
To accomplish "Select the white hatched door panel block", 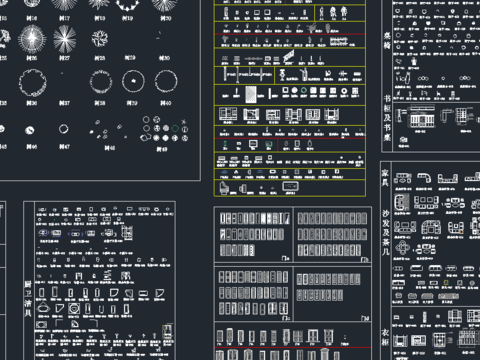I will (251, 94).
